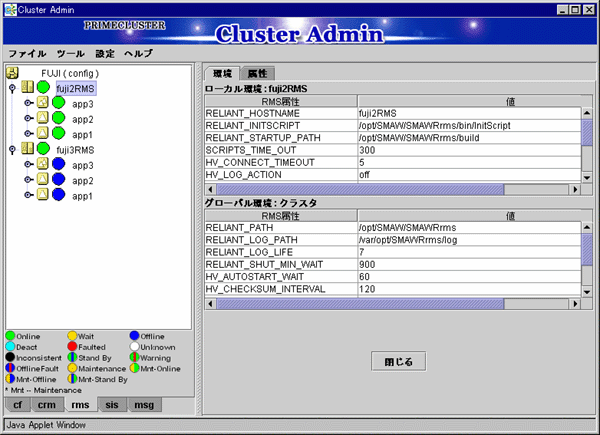Click the fuji3RMS node book icon
This screenshot has height=435, width=600.
(x=27, y=149)
